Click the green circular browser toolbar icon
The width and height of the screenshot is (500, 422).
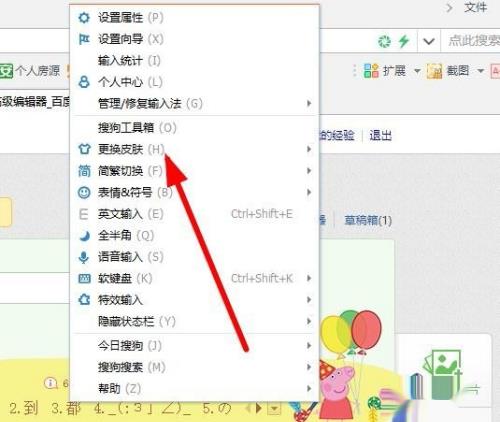point(384,41)
